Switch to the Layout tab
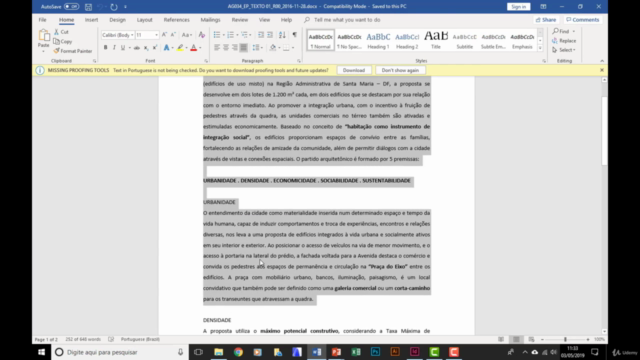Screen dimensions: 640x360 144,20
